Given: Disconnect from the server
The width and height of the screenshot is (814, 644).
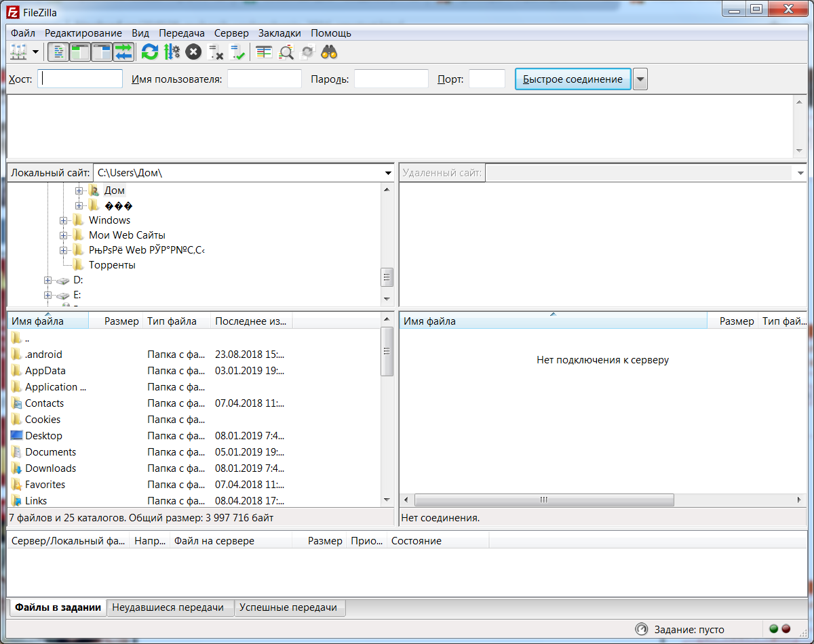Looking at the screenshot, I should click(217, 52).
